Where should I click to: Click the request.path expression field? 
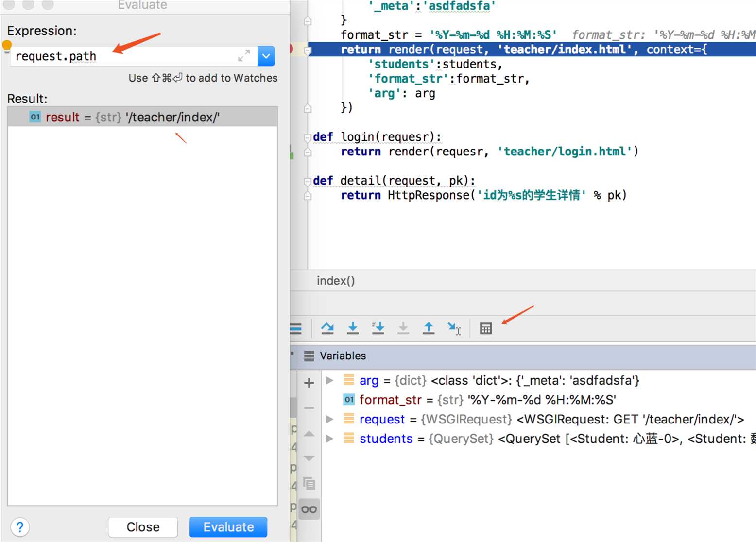coord(134,56)
